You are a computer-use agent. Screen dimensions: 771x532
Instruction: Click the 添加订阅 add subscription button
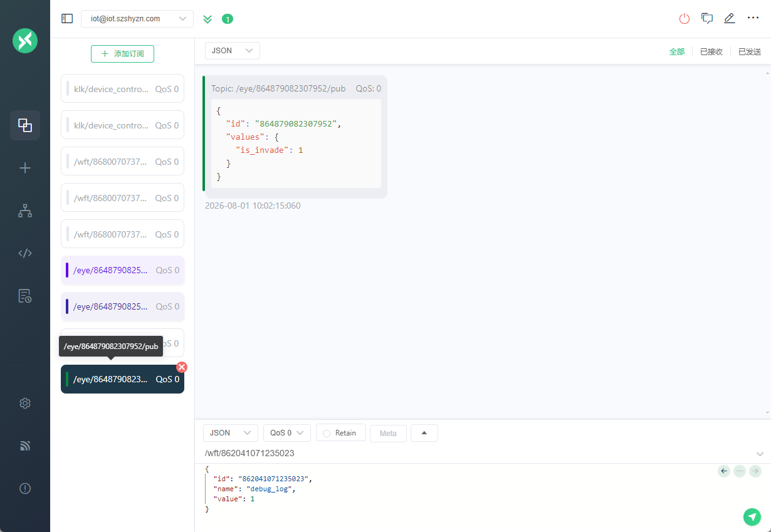click(122, 54)
